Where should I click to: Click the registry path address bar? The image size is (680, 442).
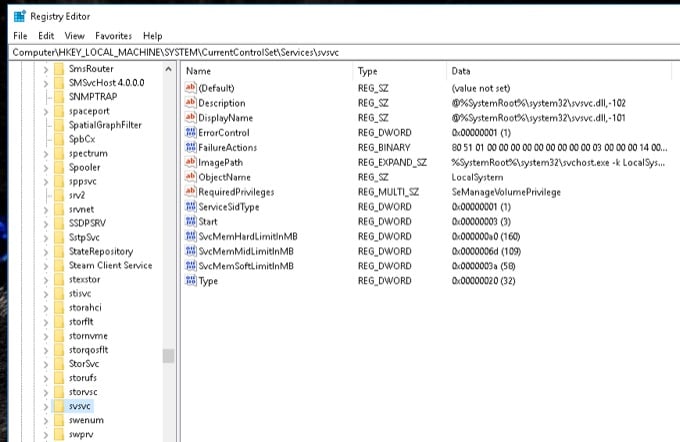click(344, 52)
